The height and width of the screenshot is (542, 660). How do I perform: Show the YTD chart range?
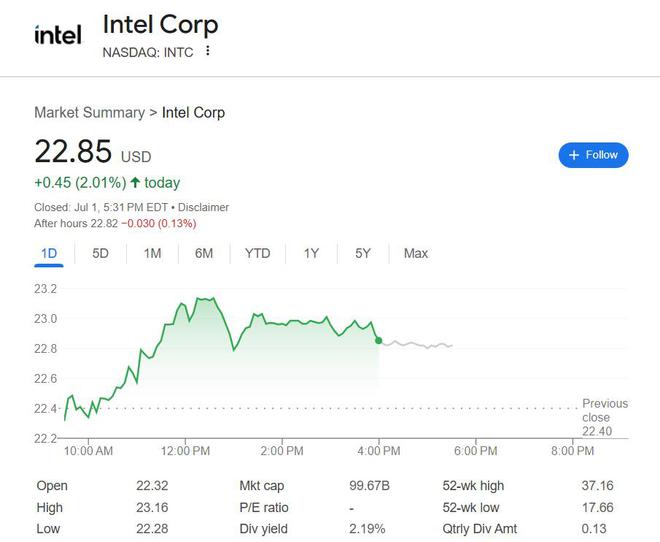point(257,253)
